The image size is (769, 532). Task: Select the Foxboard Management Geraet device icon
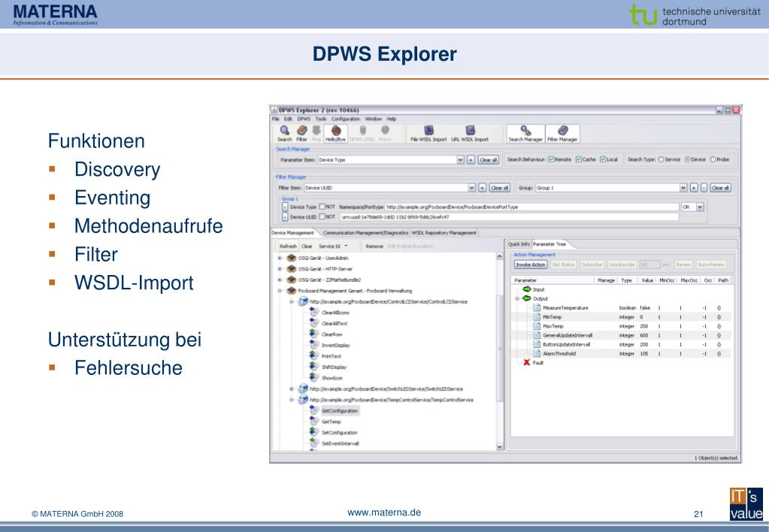pyautogui.click(x=292, y=291)
